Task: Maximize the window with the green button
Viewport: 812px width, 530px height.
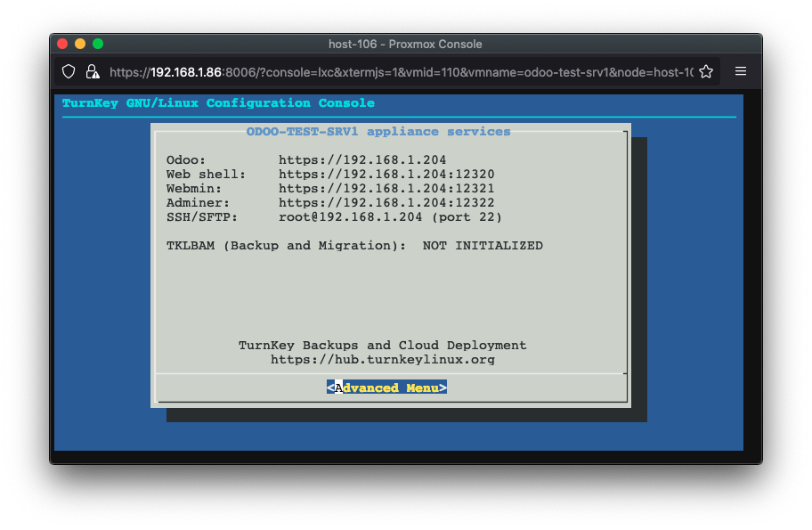Action: [98, 44]
